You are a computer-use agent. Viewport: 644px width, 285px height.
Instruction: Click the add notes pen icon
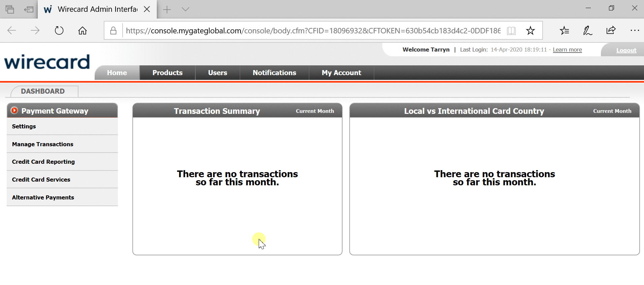pos(588,31)
